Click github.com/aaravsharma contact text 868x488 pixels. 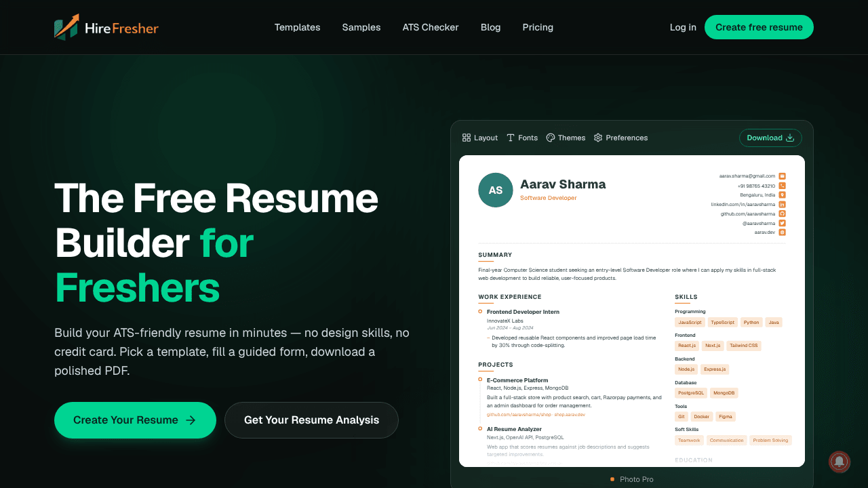click(748, 213)
